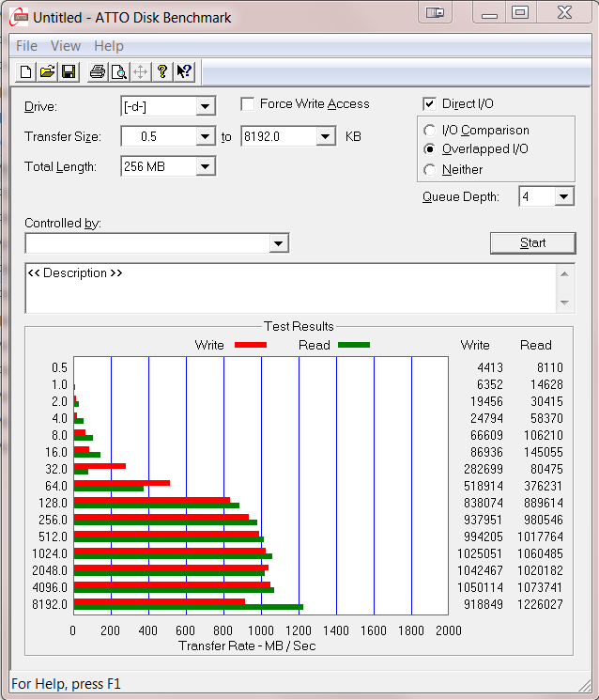Click the red Write legend swatch
This screenshot has height=700, width=599.
click(250, 345)
